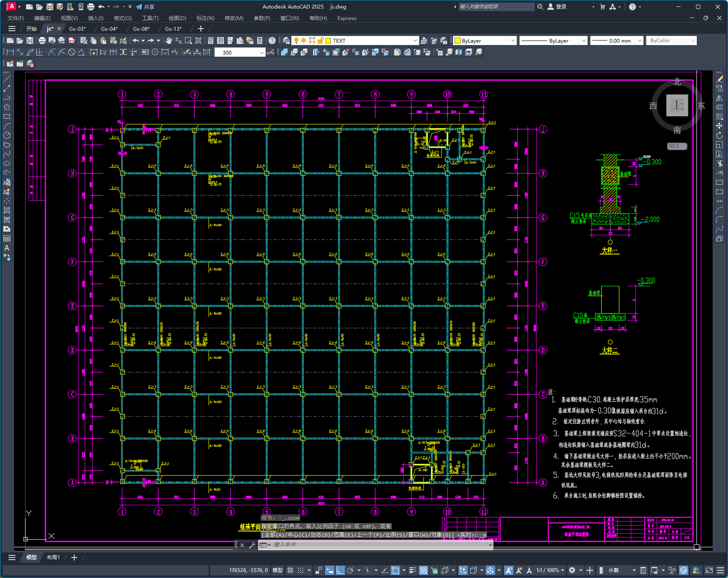Open the Help question mark icon
The image size is (728, 578).
pos(272,41)
